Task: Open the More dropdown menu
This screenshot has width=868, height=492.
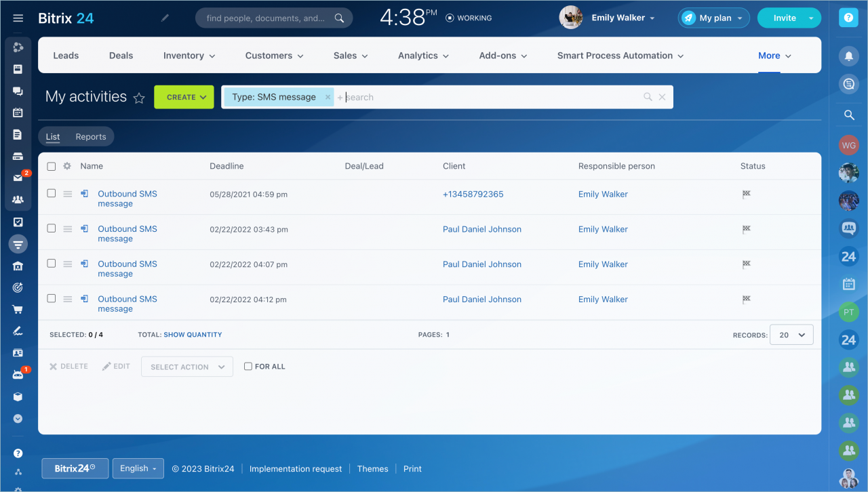Action: 774,56
